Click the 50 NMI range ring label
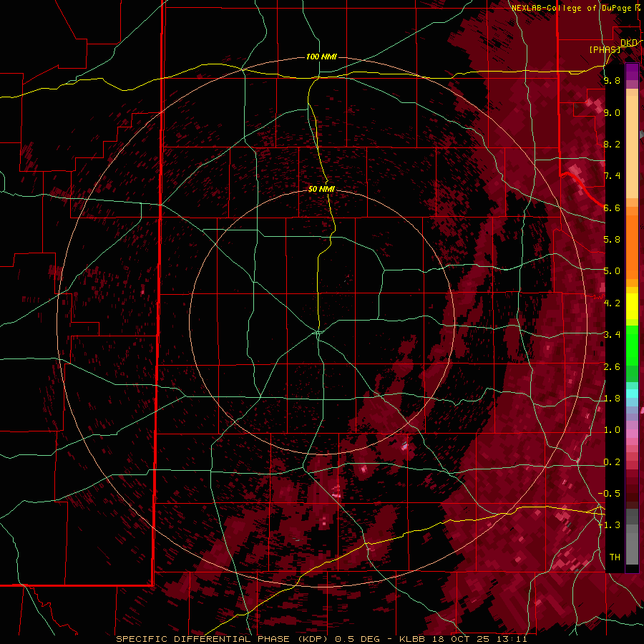The width and height of the screenshot is (644, 644). click(x=321, y=189)
